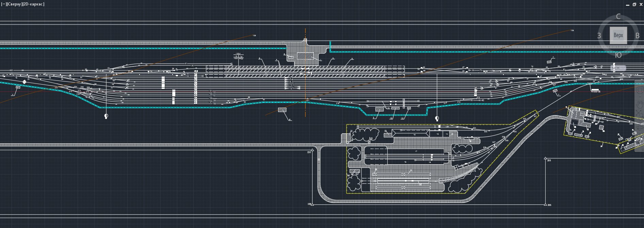
Task: Minimize the drawing viewport window
Action: pyautogui.click(x=628, y=4)
